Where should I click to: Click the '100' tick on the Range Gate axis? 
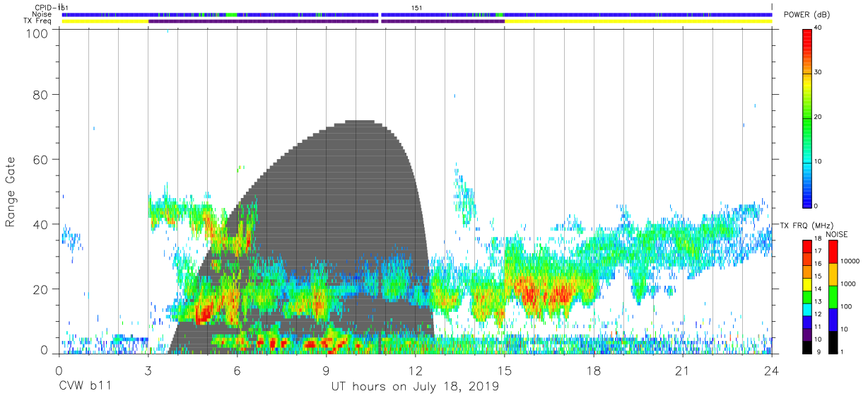37,33
